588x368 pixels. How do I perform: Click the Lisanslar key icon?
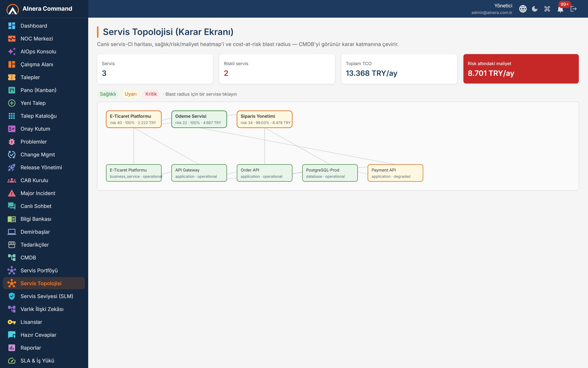(12, 322)
